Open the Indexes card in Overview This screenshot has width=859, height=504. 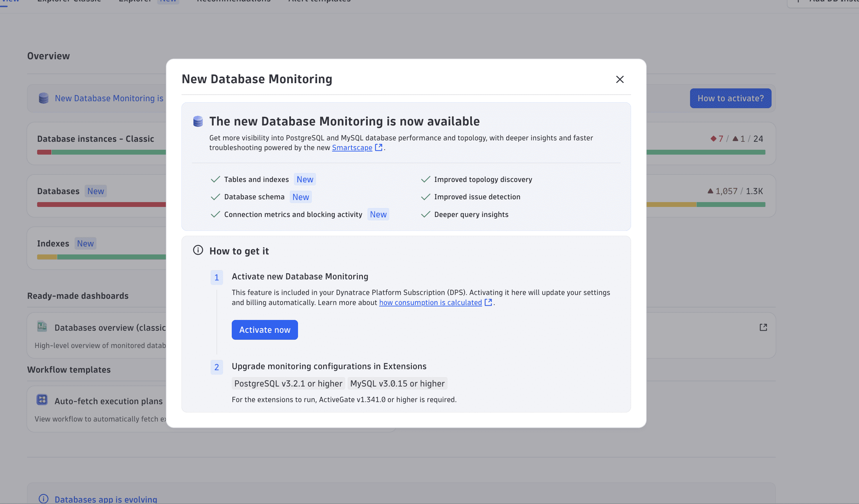pos(96,248)
